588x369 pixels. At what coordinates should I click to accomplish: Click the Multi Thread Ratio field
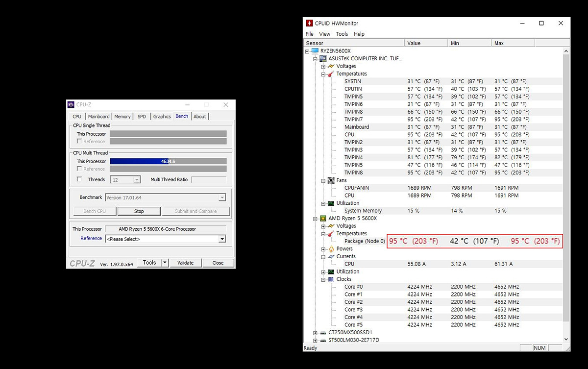coord(209,180)
